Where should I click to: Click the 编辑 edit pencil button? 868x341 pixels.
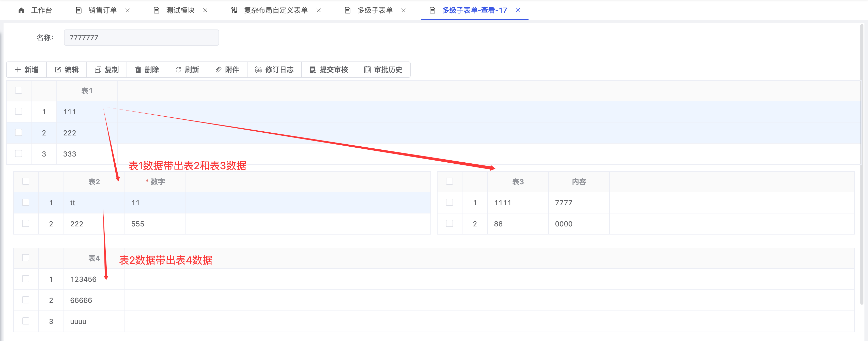tap(67, 70)
